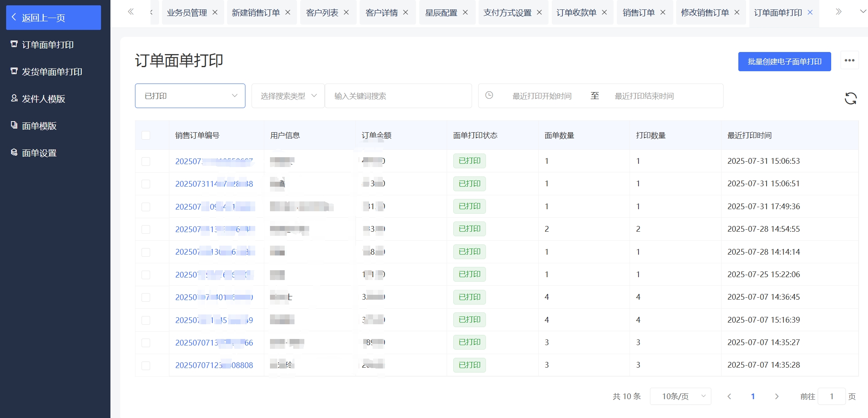Image resolution: width=868 pixels, height=418 pixels.
Task: Switch to 客户详情 tab
Action: pyautogui.click(x=382, y=13)
